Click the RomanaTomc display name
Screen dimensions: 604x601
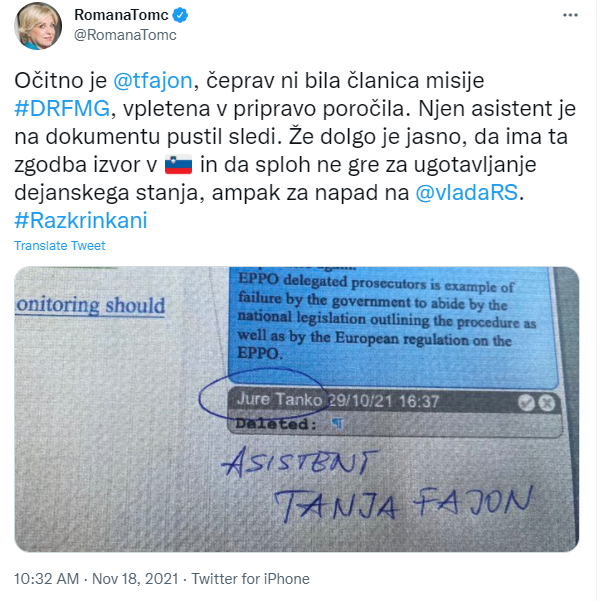click(x=121, y=15)
